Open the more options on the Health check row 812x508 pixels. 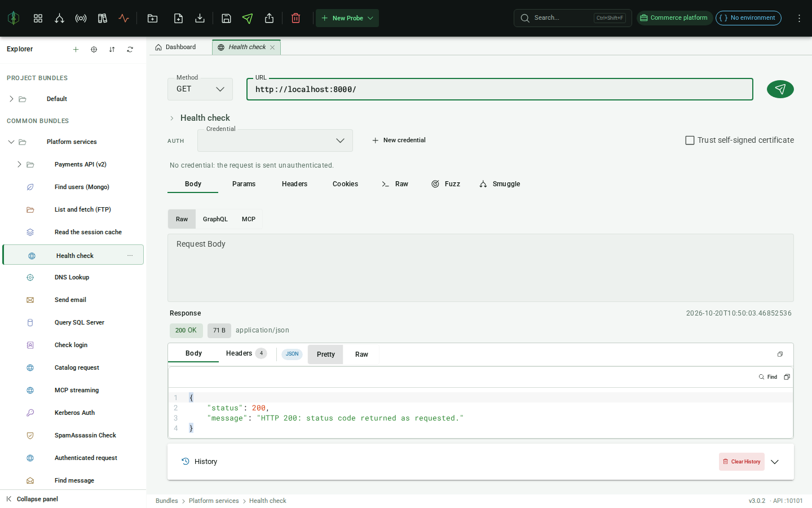pyautogui.click(x=130, y=256)
